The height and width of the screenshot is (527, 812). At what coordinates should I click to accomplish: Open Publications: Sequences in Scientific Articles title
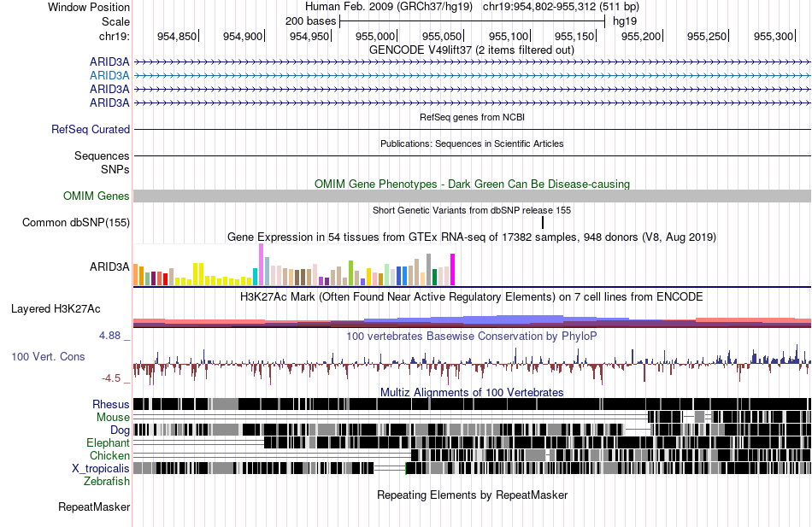point(472,143)
